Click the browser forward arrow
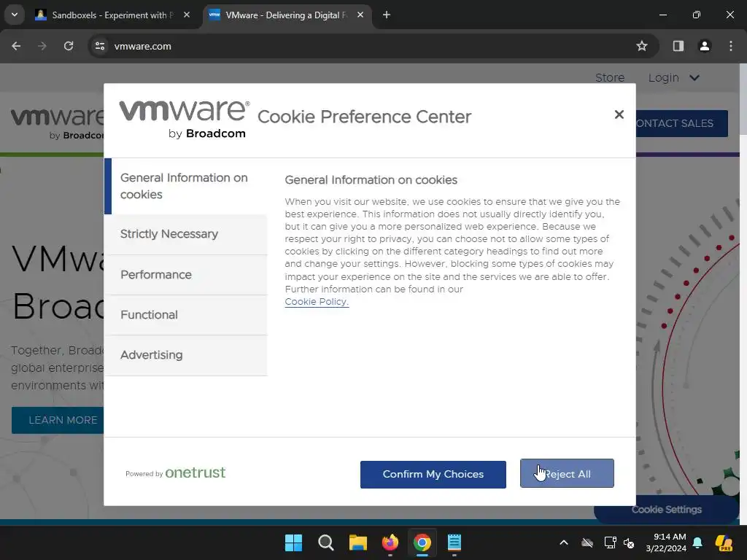The width and height of the screenshot is (747, 560). coord(42,46)
